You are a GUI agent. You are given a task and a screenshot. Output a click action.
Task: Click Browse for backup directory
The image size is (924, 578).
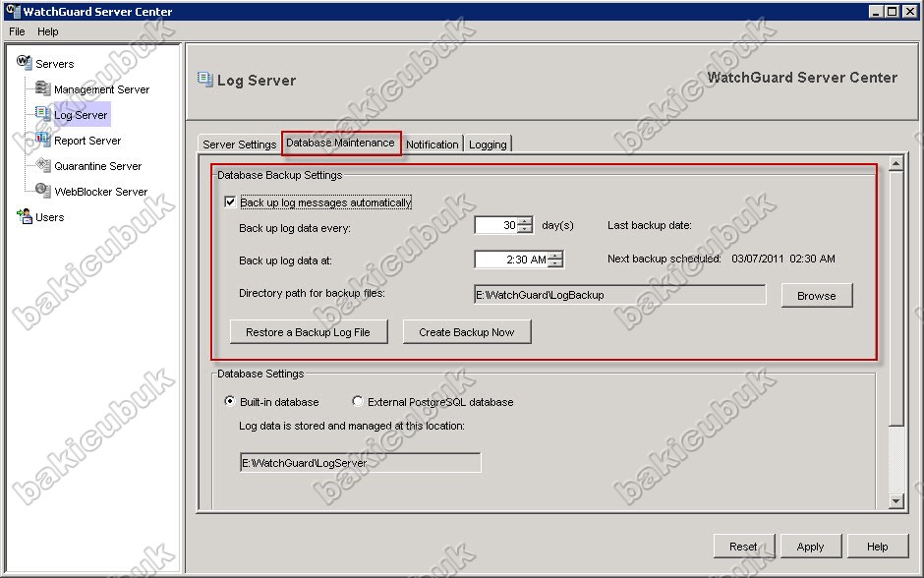pos(817,296)
